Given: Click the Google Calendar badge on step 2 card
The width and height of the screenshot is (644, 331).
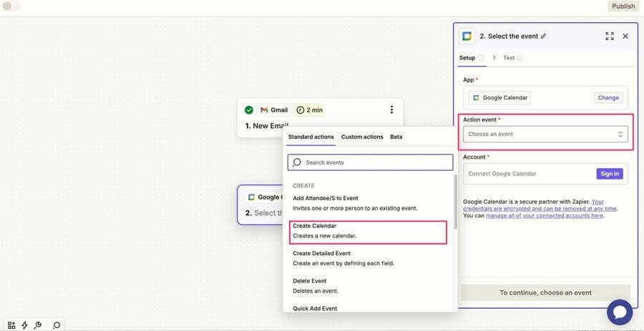Looking at the screenshot, I should coord(263,197).
